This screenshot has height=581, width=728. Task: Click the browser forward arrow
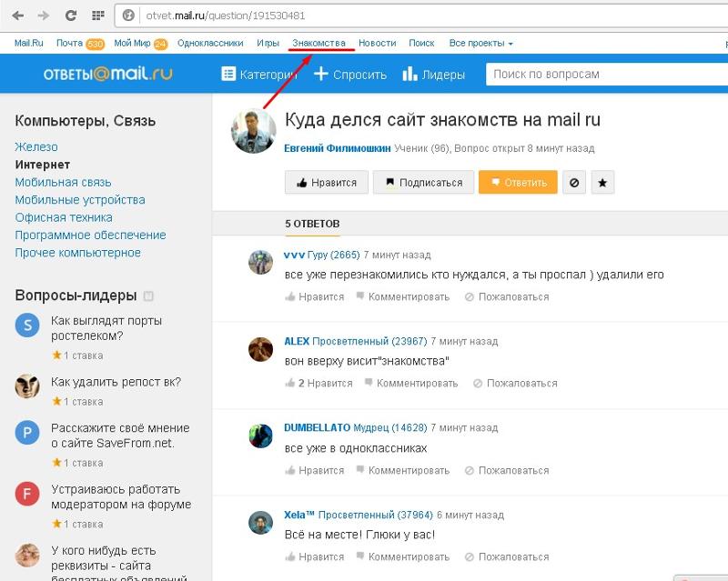pos(44,15)
